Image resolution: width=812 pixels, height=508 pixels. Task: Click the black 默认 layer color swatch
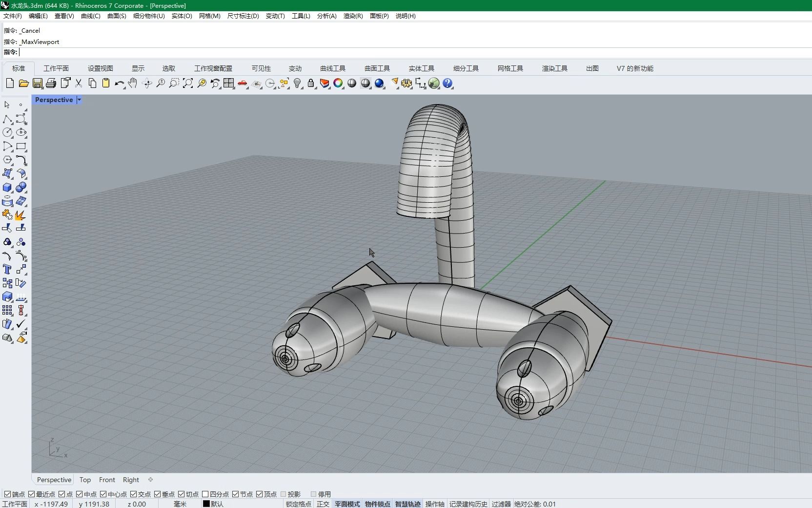[206, 504]
